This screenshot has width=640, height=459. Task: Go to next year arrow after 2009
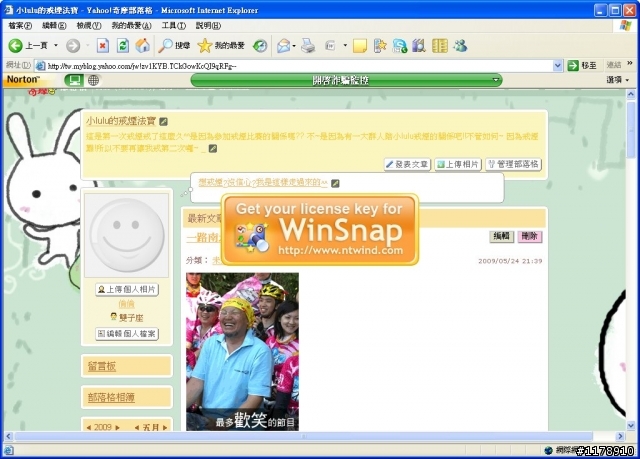tap(118, 428)
